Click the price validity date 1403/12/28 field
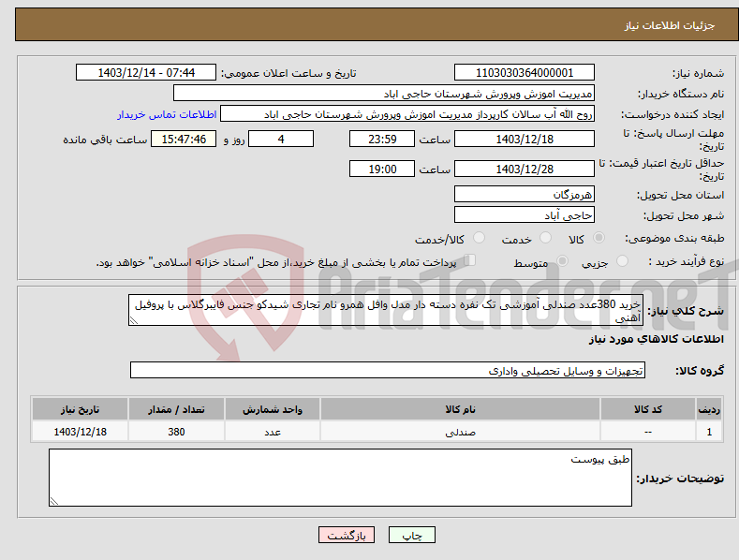This screenshot has height=560, width=739. (525, 169)
